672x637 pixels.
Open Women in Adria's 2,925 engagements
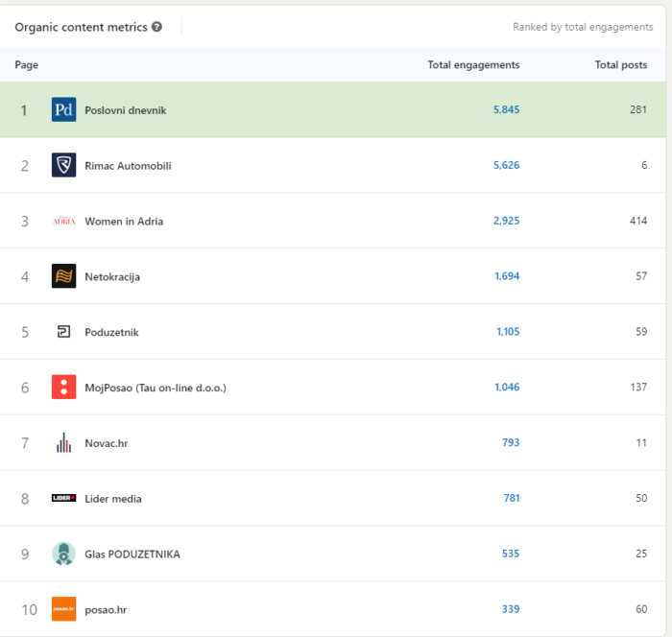[506, 221]
